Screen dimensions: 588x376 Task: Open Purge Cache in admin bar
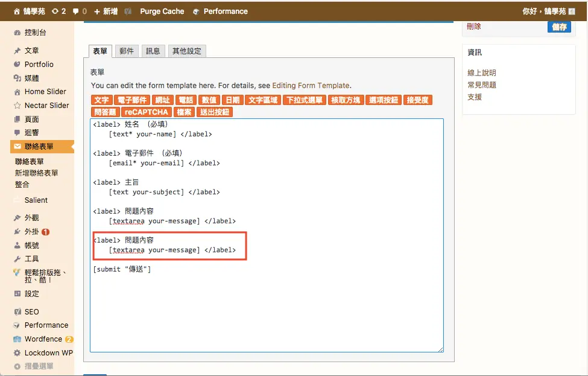click(162, 11)
